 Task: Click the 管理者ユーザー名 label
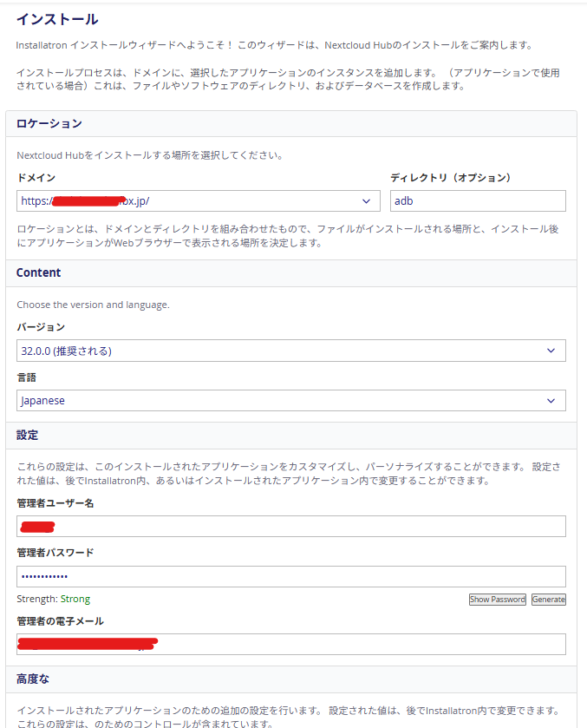[x=55, y=503]
